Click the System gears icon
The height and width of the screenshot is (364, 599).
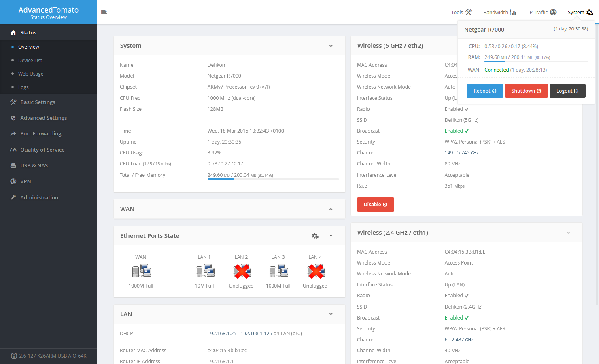click(590, 12)
